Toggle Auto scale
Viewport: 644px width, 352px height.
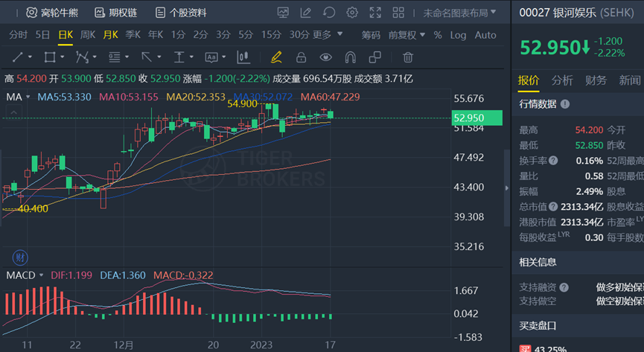pyautogui.click(x=485, y=35)
